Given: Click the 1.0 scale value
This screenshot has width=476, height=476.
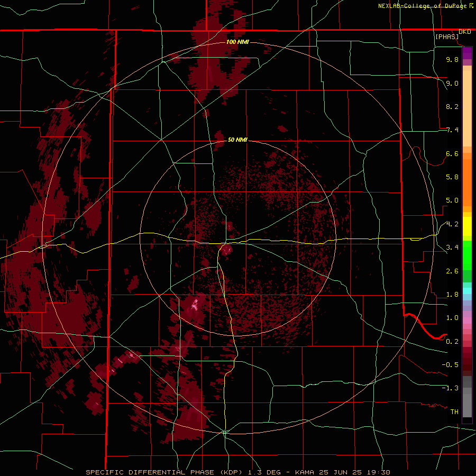Looking at the screenshot, I should pyautogui.click(x=452, y=318).
